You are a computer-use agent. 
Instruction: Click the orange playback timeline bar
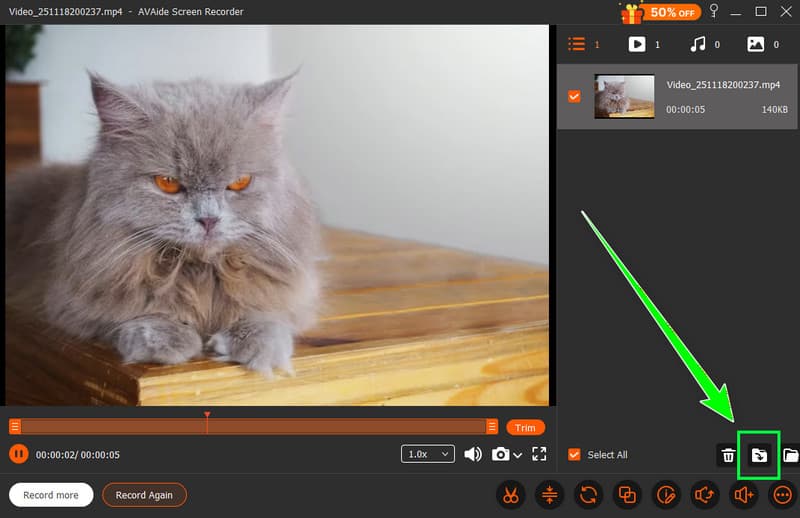pos(250,427)
